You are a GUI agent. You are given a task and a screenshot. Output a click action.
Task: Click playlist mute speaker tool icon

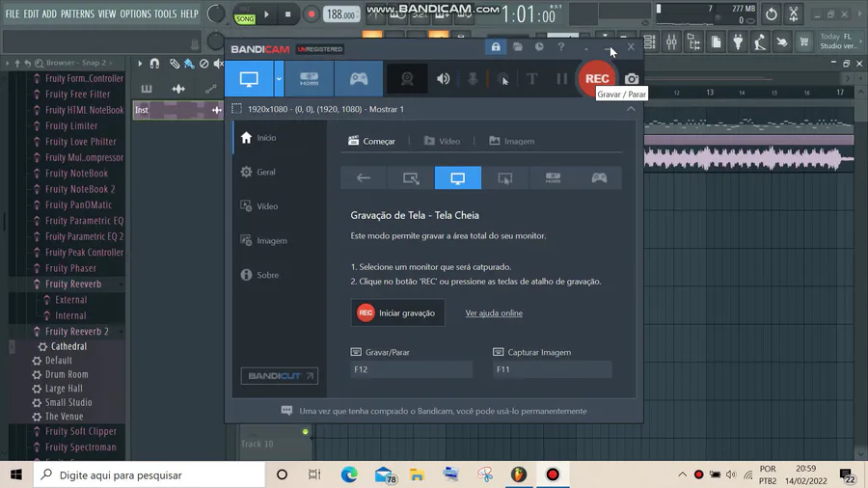tap(219, 64)
